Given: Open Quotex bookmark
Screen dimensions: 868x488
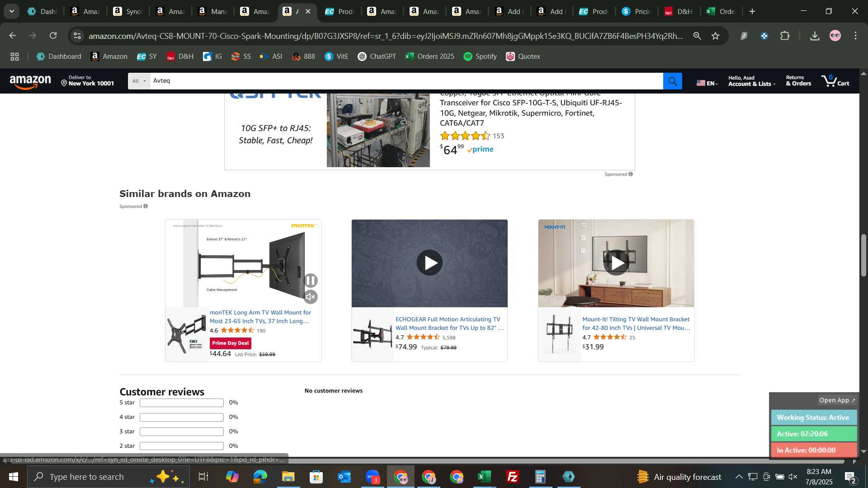Looking at the screenshot, I should coord(523,56).
